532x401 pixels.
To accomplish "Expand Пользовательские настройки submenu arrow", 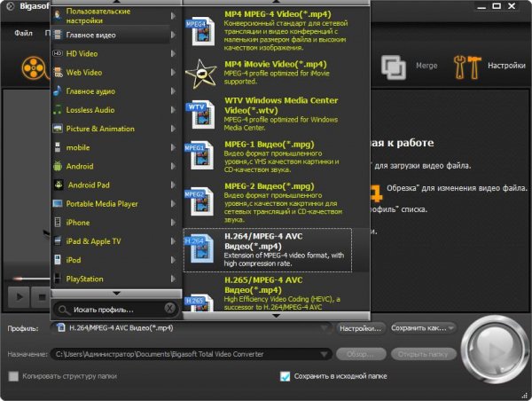I will tap(173, 16).
